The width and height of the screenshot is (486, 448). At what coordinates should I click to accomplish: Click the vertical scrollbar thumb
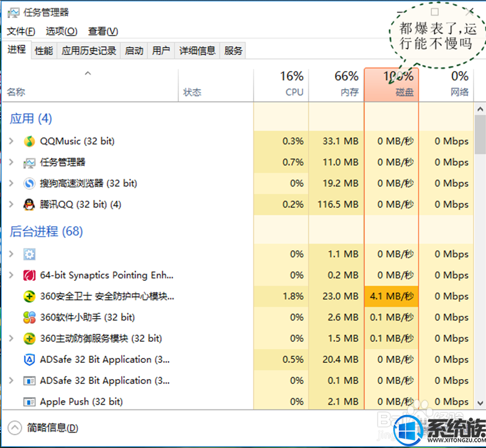coord(480,134)
